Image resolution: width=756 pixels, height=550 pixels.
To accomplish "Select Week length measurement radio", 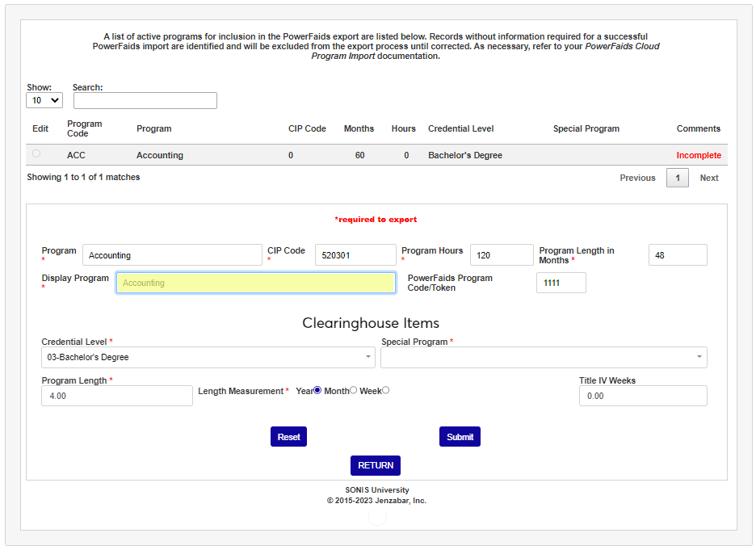I will click(385, 390).
